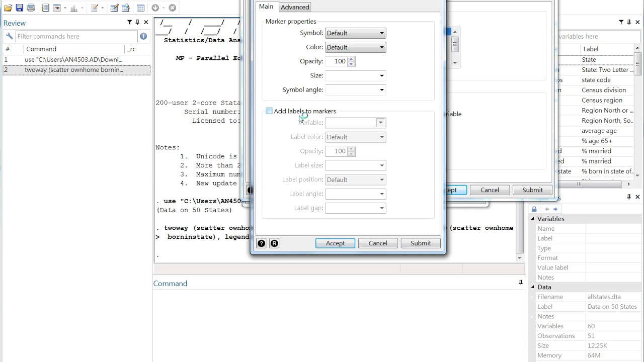644x362 pixels.
Task: Click the Open file toolbar icon
Action: click(x=8, y=8)
